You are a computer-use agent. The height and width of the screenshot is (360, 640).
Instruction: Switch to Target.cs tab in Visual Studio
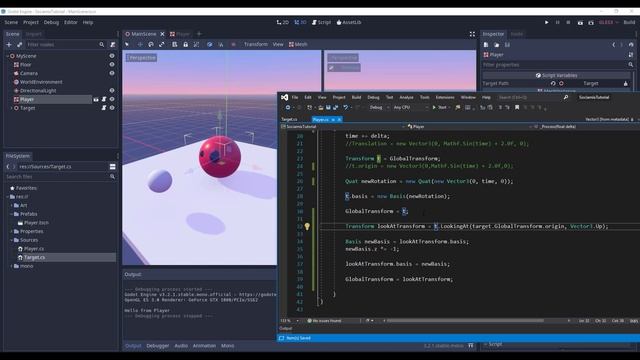click(x=289, y=120)
